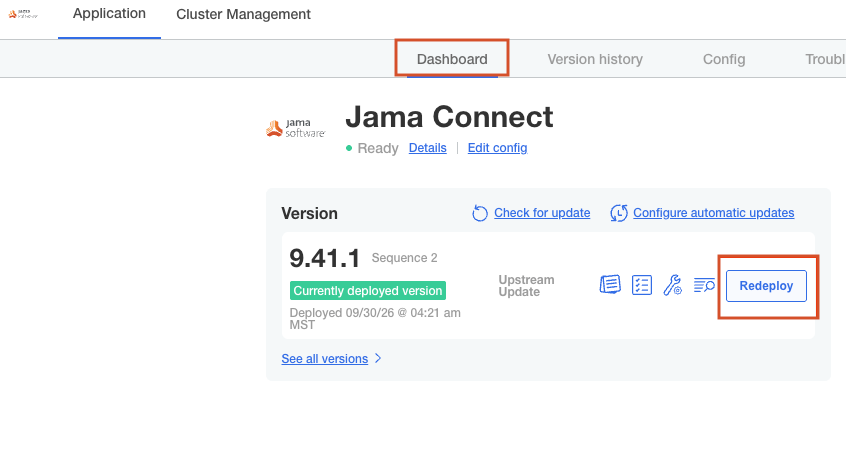Click the small Jama logo in header

point(23,14)
